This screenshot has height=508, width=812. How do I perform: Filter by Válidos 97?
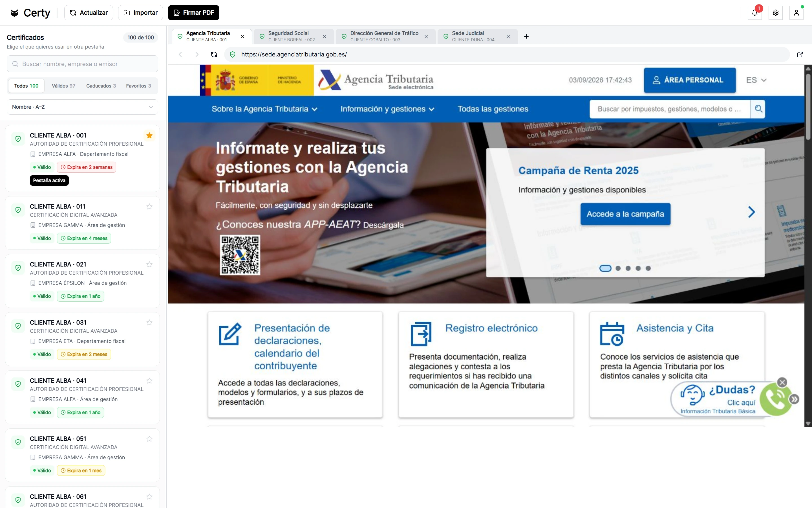[64, 86]
